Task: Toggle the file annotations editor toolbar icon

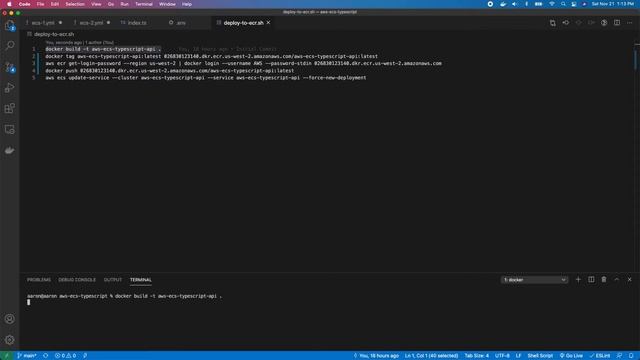Action: coord(604,23)
